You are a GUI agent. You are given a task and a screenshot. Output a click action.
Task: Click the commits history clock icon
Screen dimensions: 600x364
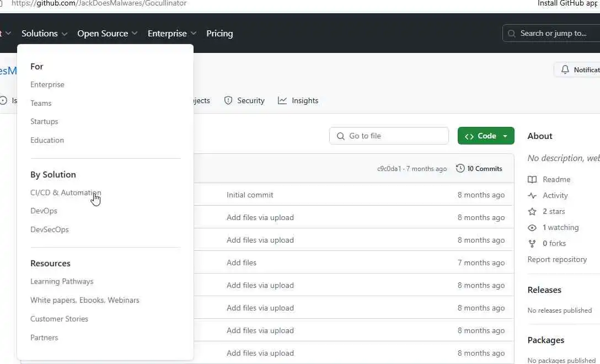coord(460,168)
